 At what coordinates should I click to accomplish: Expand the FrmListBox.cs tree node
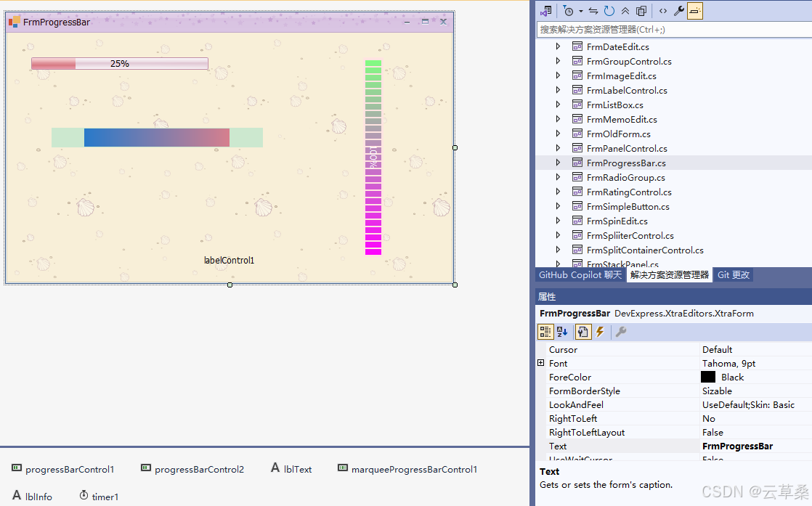pos(558,104)
